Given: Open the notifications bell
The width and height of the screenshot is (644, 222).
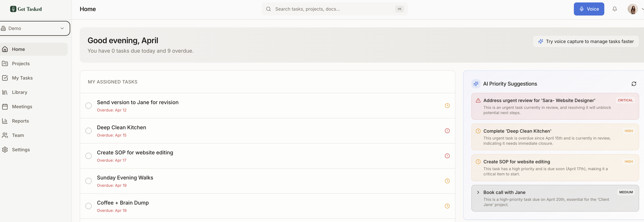Looking at the screenshot, I should [x=615, y=9].
